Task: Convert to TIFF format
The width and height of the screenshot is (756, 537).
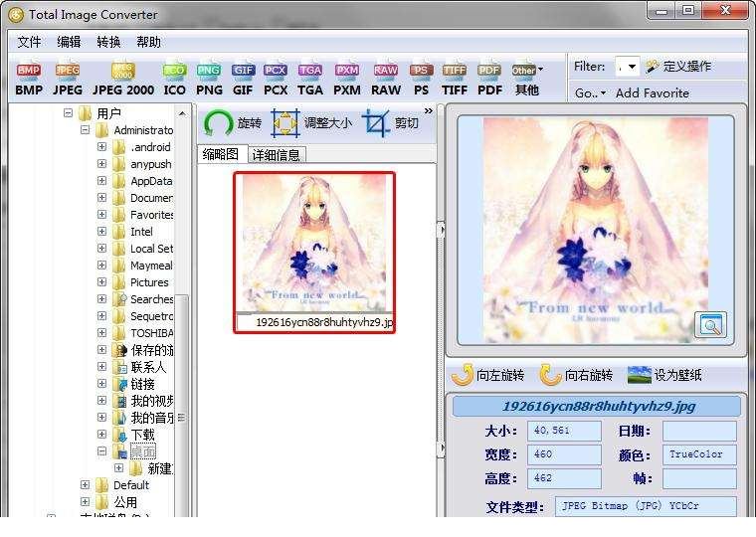Action: 455,79
